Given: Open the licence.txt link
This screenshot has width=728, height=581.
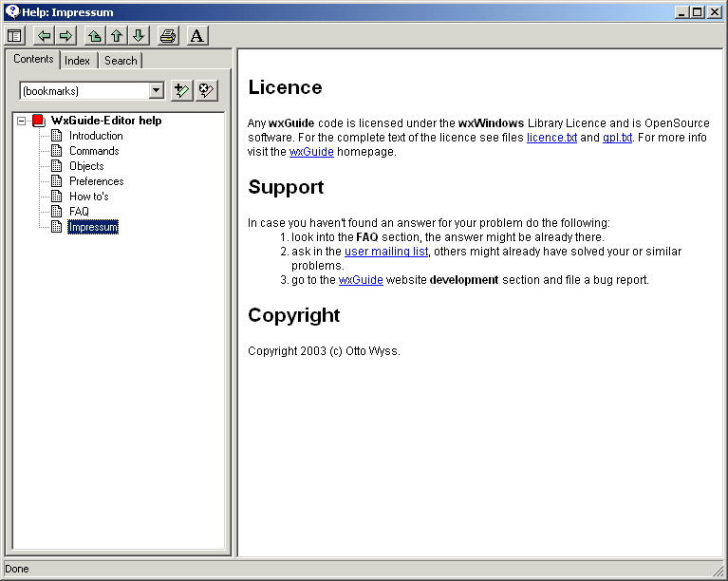Looking at the screenshot, I should [x=551, y=138].
